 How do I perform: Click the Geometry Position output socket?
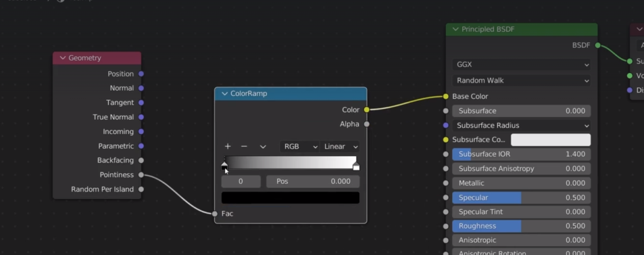click(x=142, y=74)
